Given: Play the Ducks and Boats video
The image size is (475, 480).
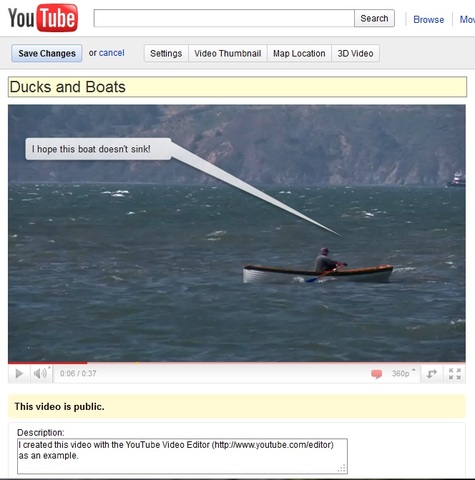Looking at the screenshot, I should tap(19, 374).
